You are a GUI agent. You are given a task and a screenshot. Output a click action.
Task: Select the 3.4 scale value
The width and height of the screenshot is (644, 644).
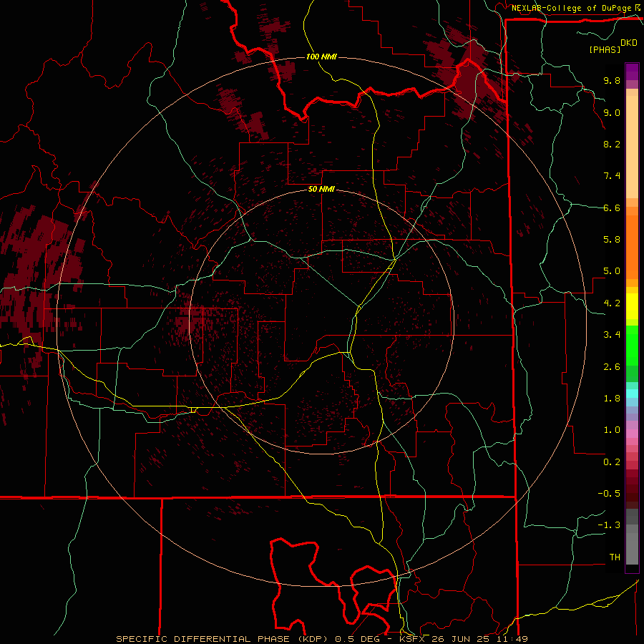[612, 335]
